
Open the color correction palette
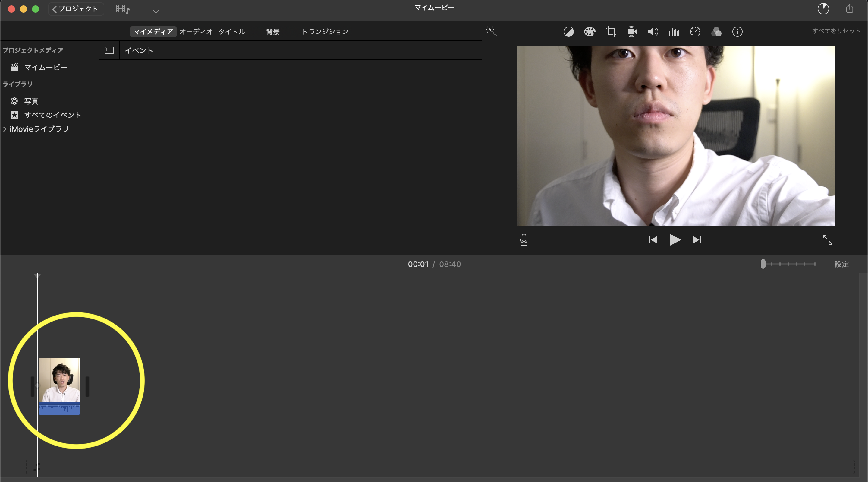click(589, 32)
